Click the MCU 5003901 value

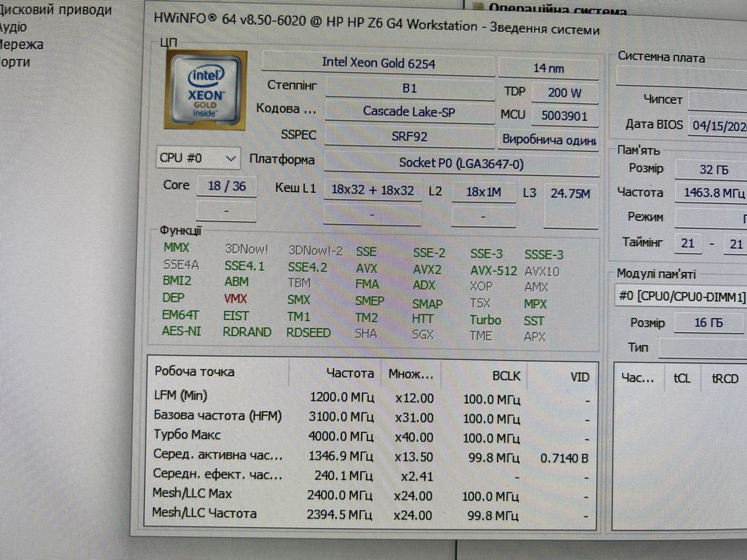[x=564, y=116]
